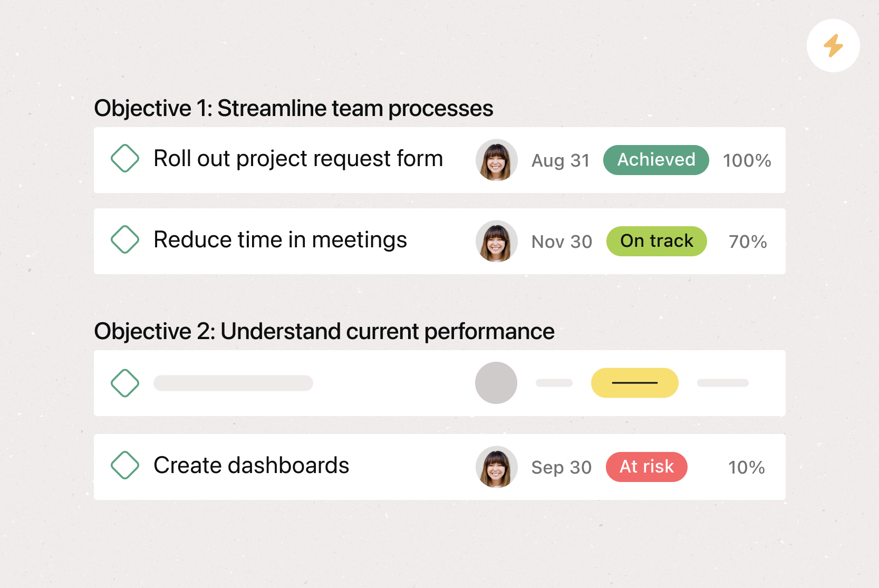The image size is (879, 588).
Task: Click assignee avatar on Roll out project request form
Action: click(x=496, y=160)
